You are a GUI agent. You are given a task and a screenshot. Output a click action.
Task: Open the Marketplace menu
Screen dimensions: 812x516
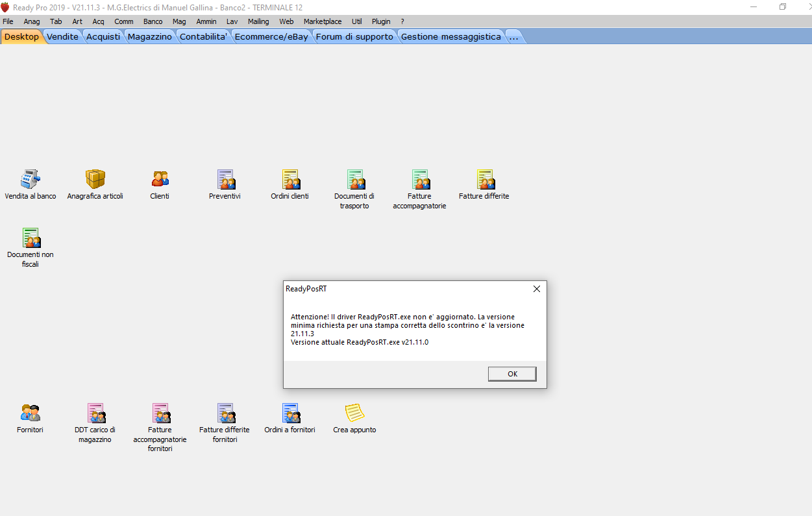coord(323,21)
